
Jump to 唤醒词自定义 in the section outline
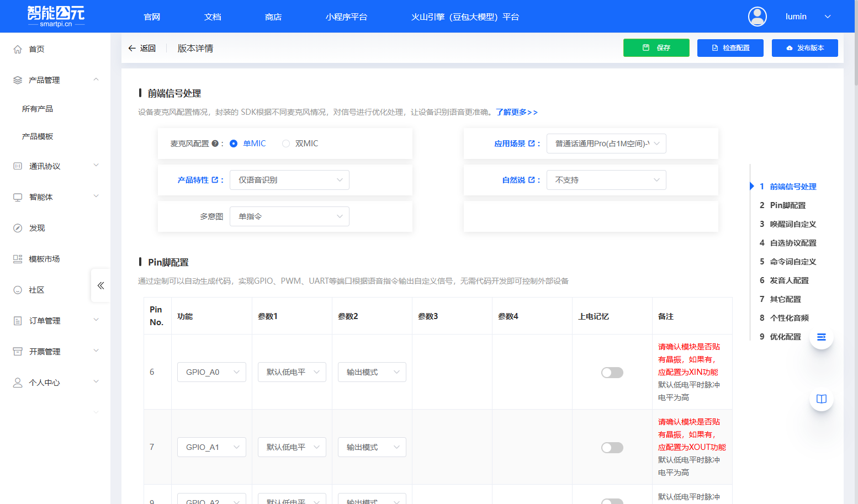(792, 224)
